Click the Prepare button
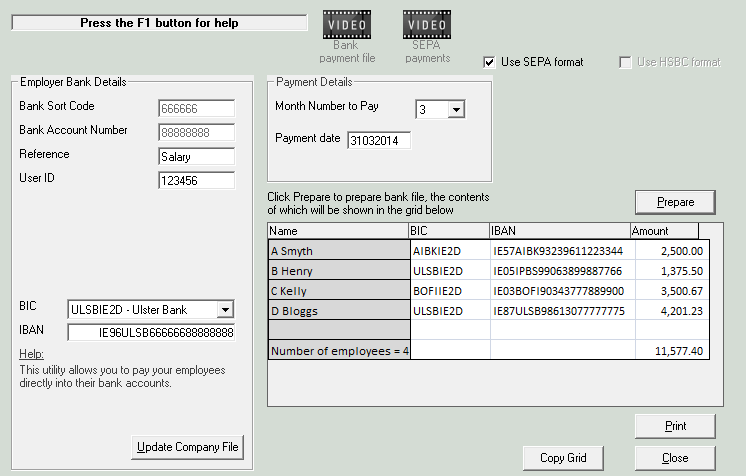Viewport: 746px width, 476px height. 675,202
